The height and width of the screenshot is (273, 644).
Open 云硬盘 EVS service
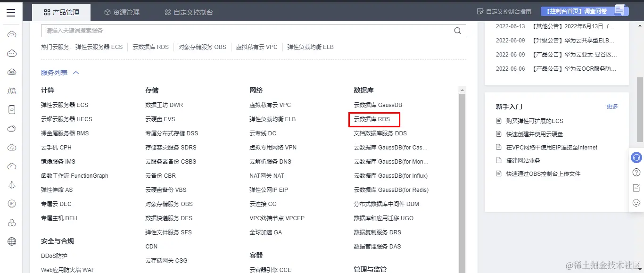[160, 119]
